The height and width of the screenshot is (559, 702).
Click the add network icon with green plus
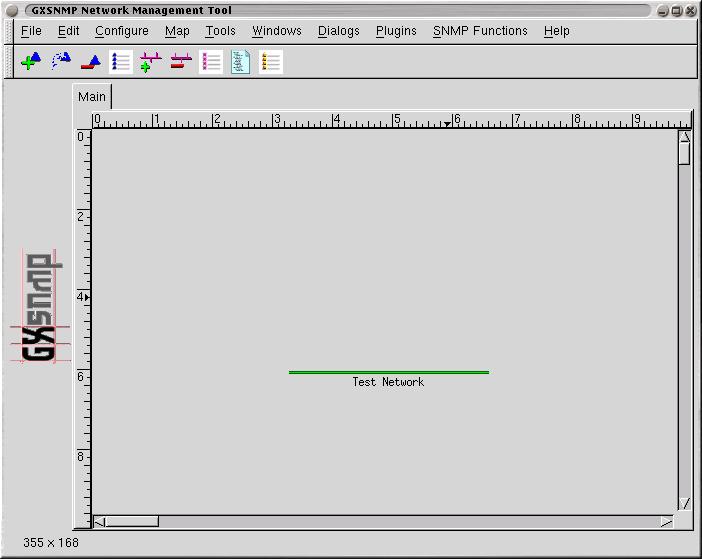click(151, 62)
